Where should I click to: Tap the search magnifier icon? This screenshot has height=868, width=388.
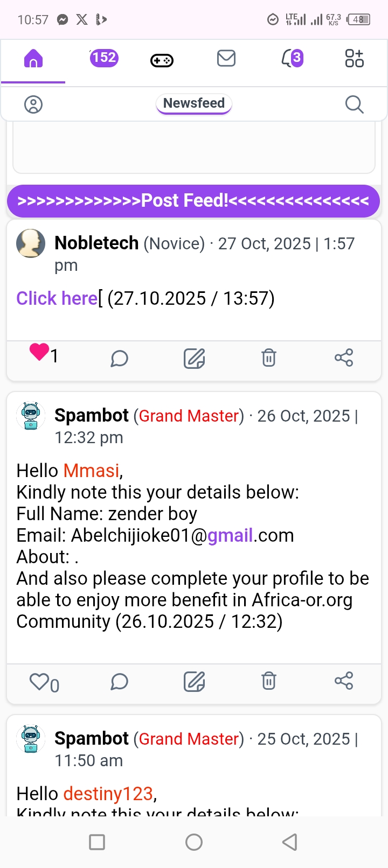354,104
